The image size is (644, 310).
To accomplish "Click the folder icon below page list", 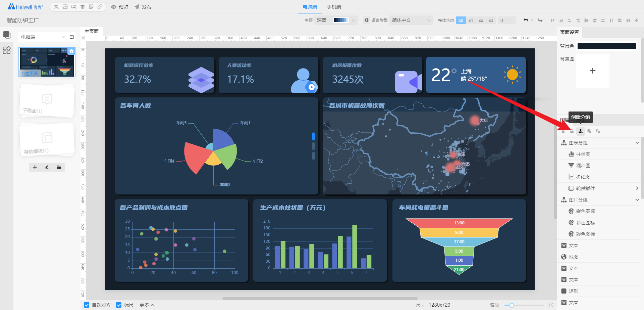I will pyautogui.click(x=59, y=167).
